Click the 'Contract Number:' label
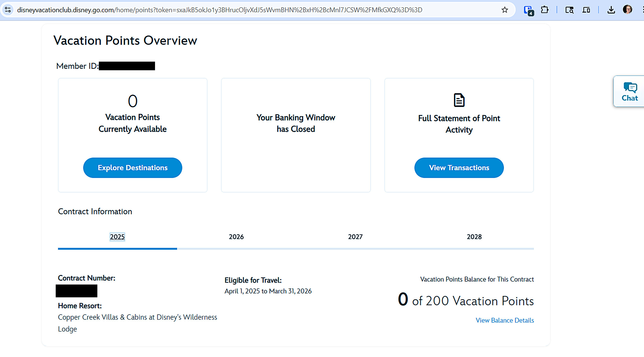 coord(87,278)
